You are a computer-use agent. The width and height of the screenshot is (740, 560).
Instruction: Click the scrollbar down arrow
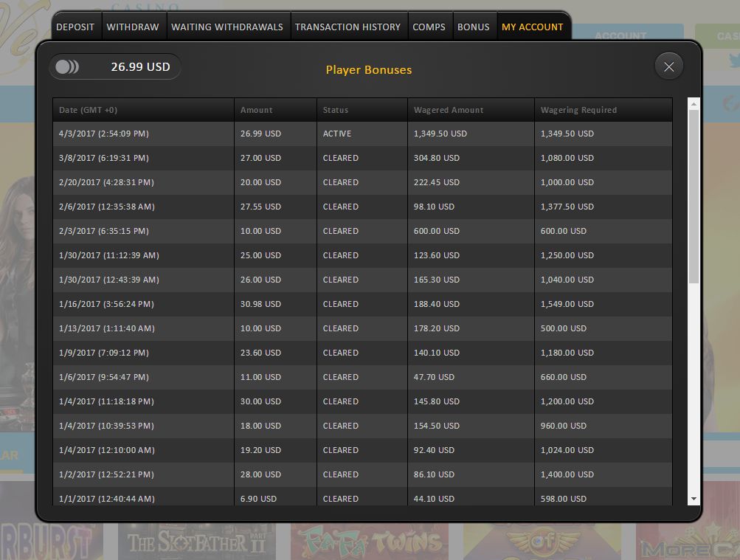[694, 499]
